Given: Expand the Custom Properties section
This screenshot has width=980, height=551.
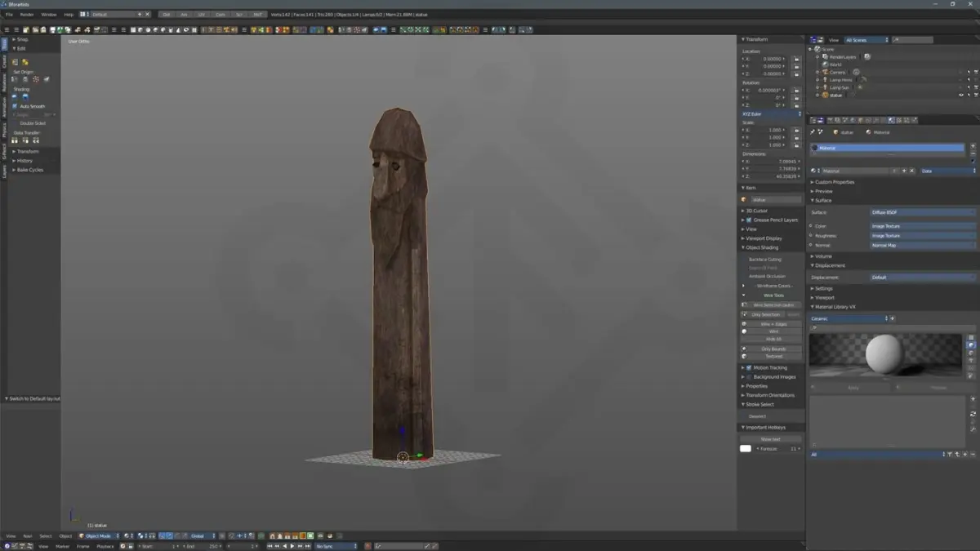Looking at the screenshot, I should [x=833, y=182].
